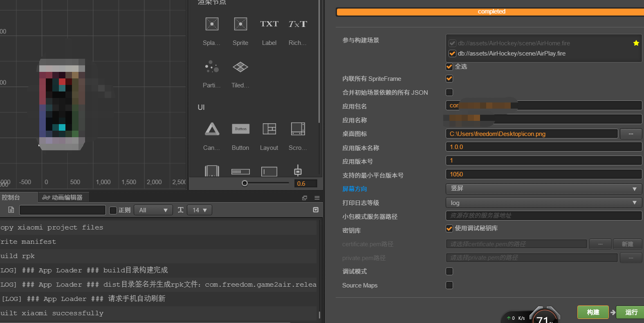Toggle the 全选 select-all checkbox

(x=449, y=67)
